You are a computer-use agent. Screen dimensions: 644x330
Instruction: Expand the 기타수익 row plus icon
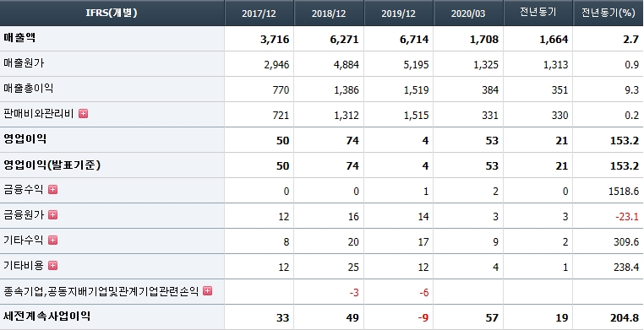52,241
